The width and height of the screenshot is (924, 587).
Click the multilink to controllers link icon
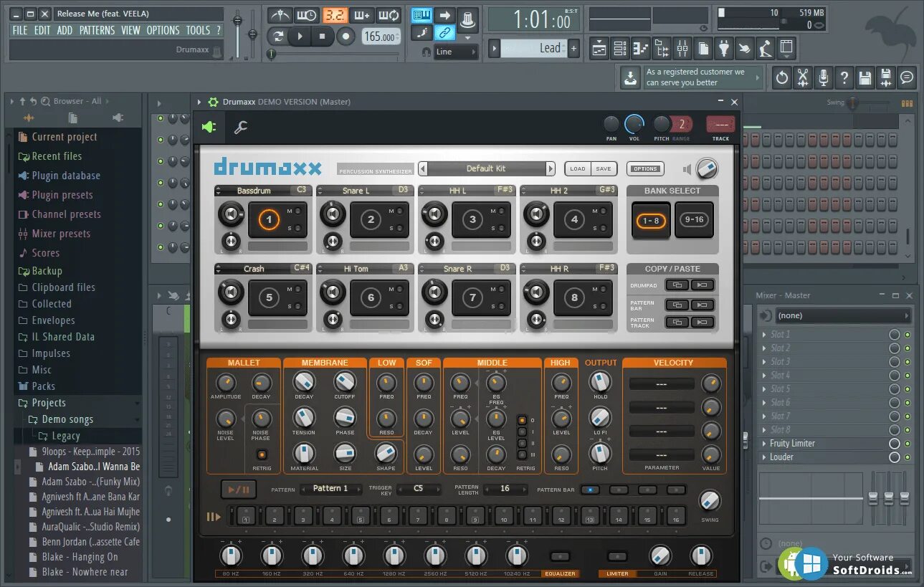444,33
